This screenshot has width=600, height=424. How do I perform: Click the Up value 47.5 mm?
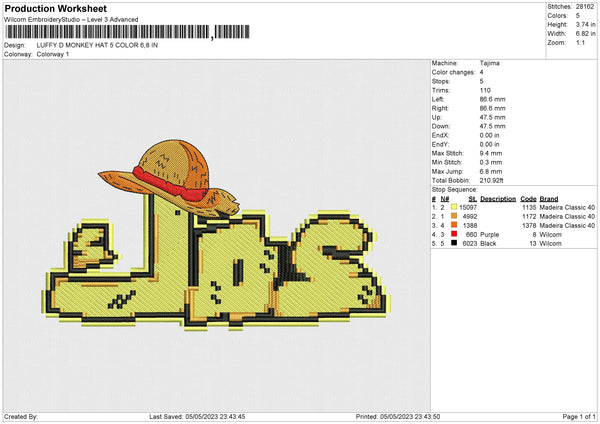point(492,117)
